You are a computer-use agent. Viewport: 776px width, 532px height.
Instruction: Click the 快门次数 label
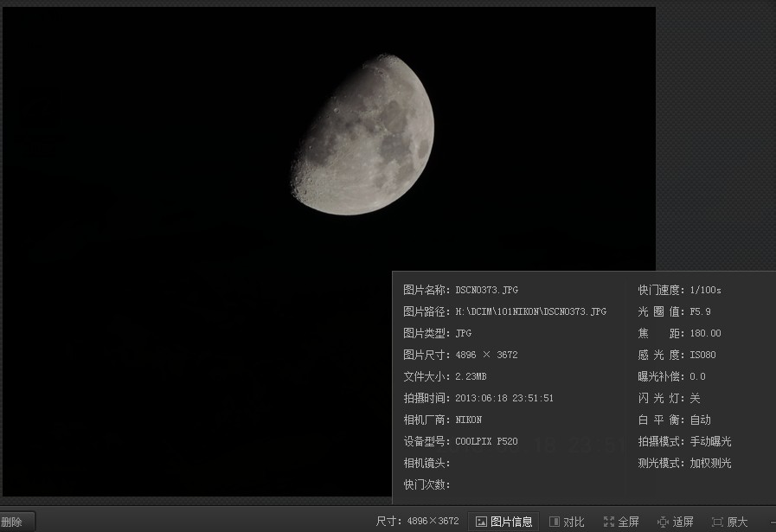pos(426,484)
